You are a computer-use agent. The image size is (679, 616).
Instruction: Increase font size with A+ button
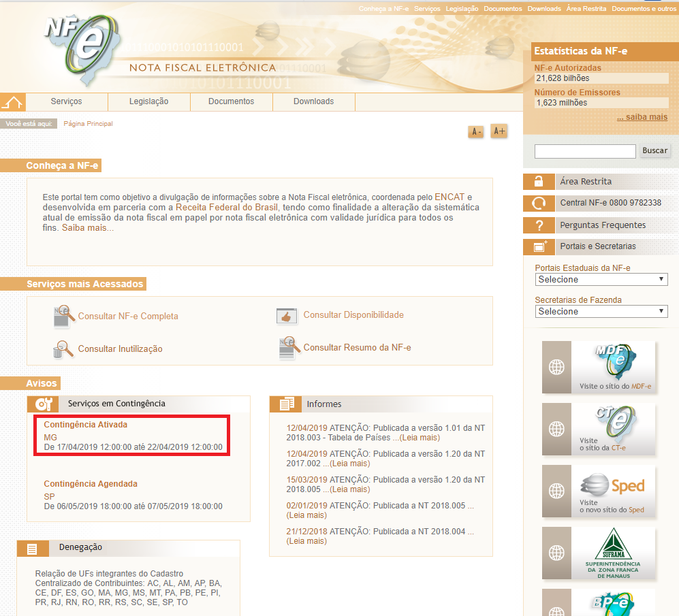499,131
